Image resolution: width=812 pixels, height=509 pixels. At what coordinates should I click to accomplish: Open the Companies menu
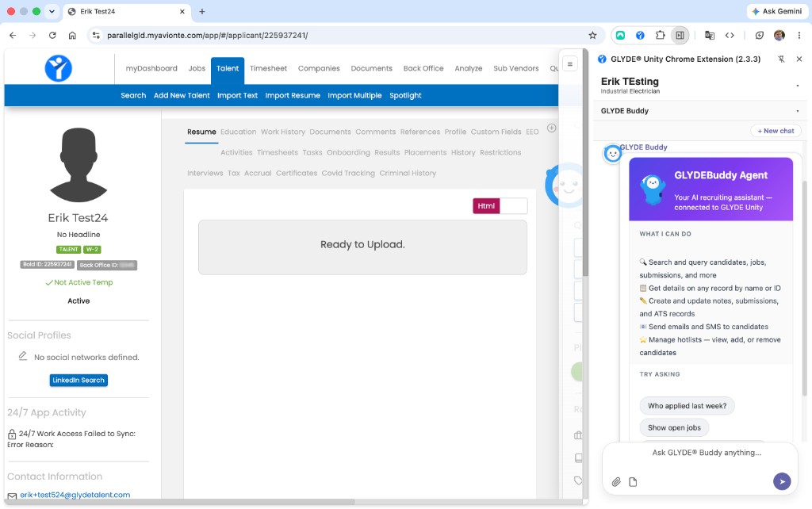(319, 68)
